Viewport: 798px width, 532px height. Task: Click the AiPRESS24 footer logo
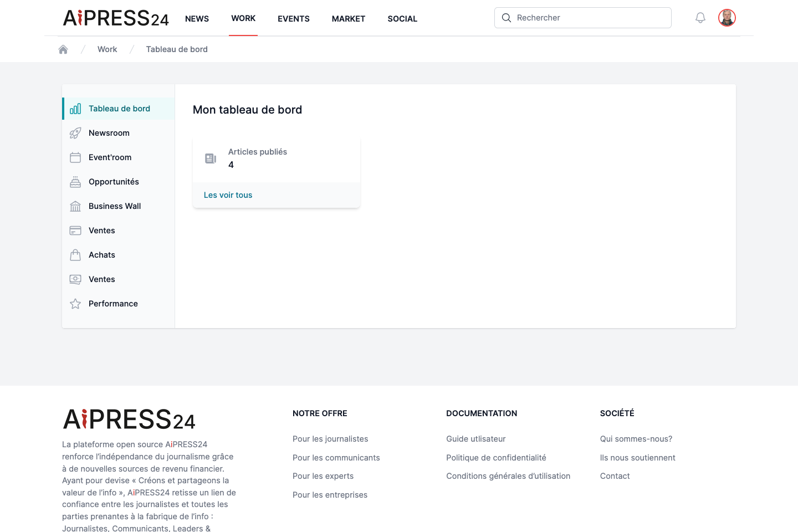point(129,420)
